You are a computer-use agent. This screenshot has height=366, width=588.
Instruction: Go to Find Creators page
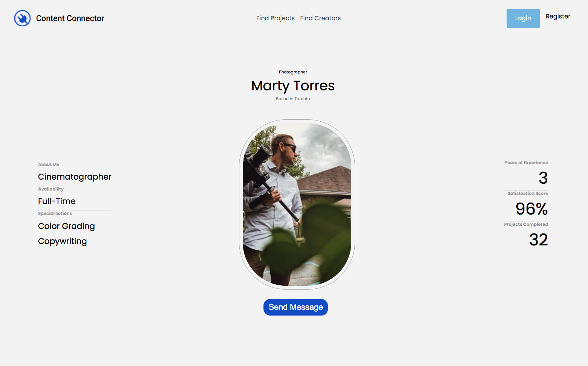[320, 18]
